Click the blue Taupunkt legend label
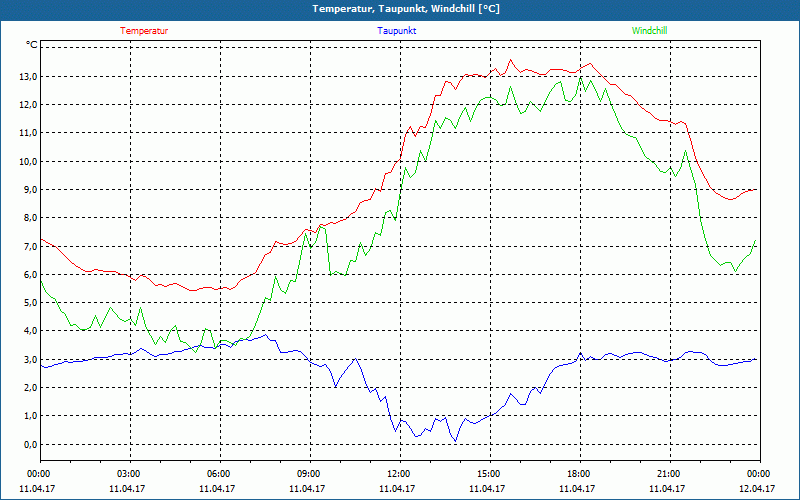800x500 pixels. coord(397,31)
